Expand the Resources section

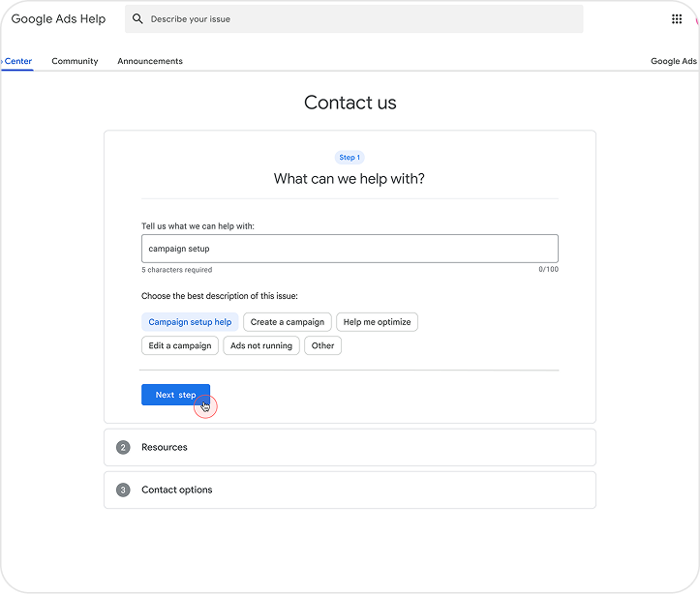[x=349, y=448]
